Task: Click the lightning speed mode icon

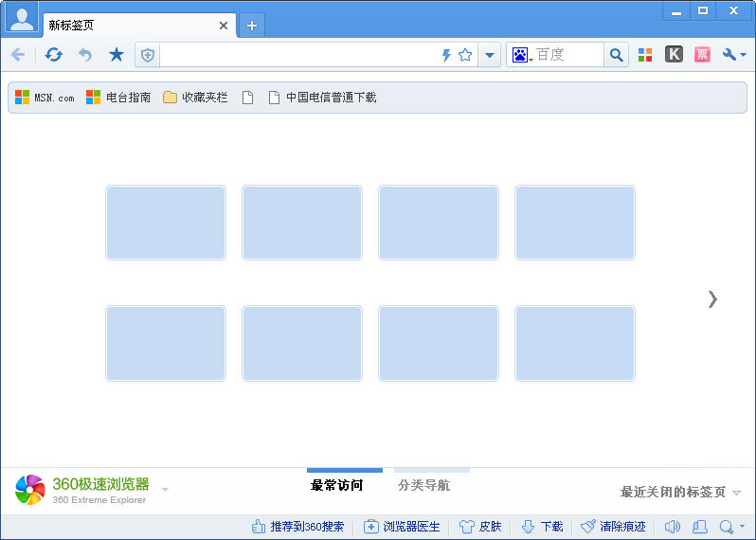Action: [446, 55]
